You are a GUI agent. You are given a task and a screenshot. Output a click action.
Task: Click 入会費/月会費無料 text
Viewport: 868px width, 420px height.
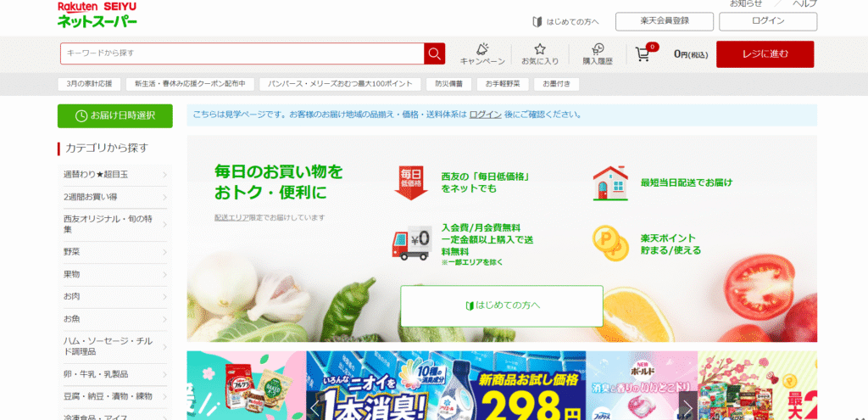pyautogui.click(x=481, y=227)
